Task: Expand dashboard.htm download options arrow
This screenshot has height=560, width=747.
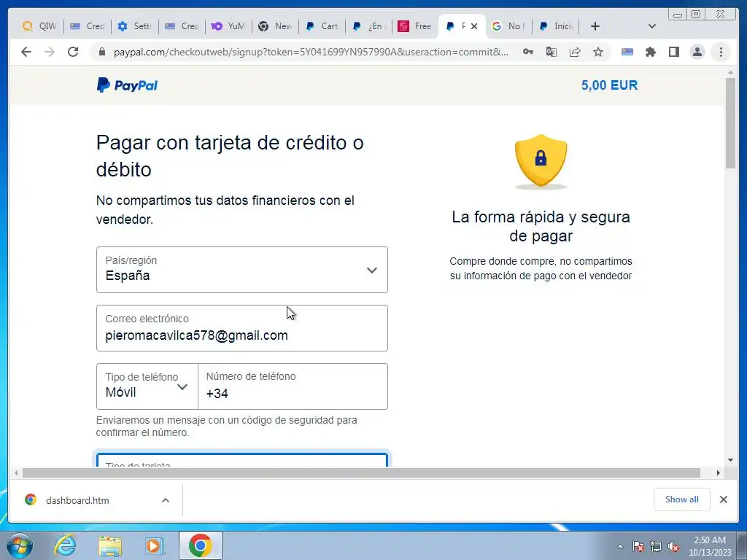Action: tap(166, 500)
